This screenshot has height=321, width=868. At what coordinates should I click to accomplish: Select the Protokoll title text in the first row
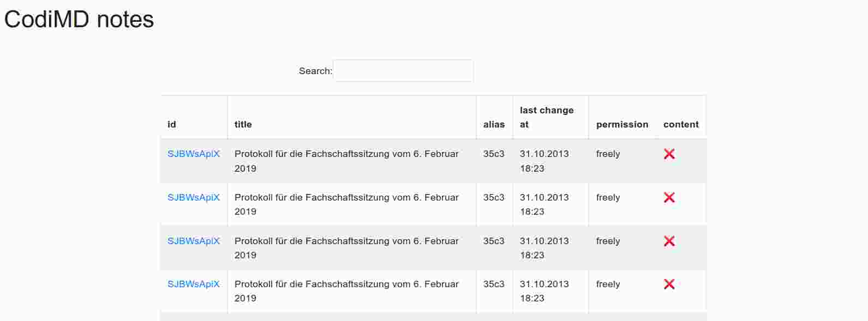click(346, 154)
